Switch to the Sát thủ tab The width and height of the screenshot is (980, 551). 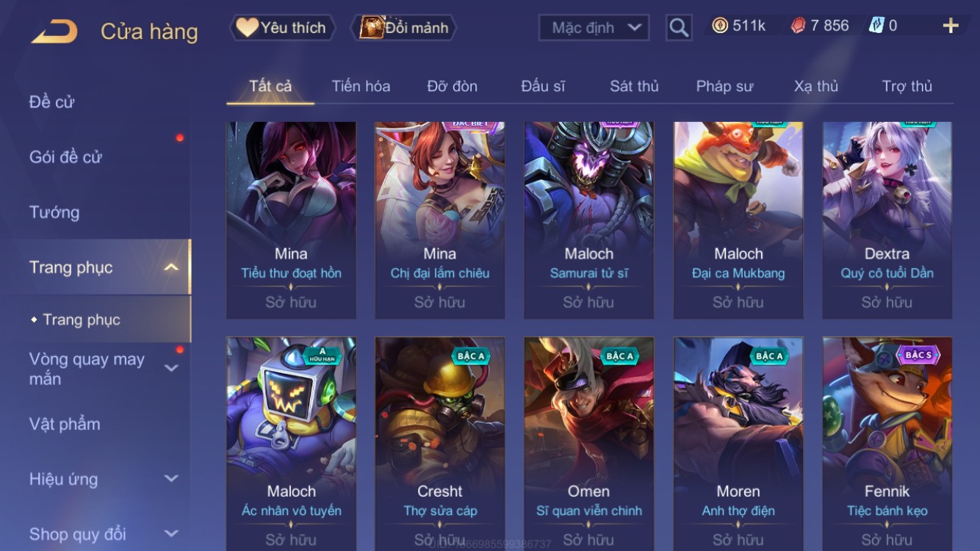click(634, 86)
